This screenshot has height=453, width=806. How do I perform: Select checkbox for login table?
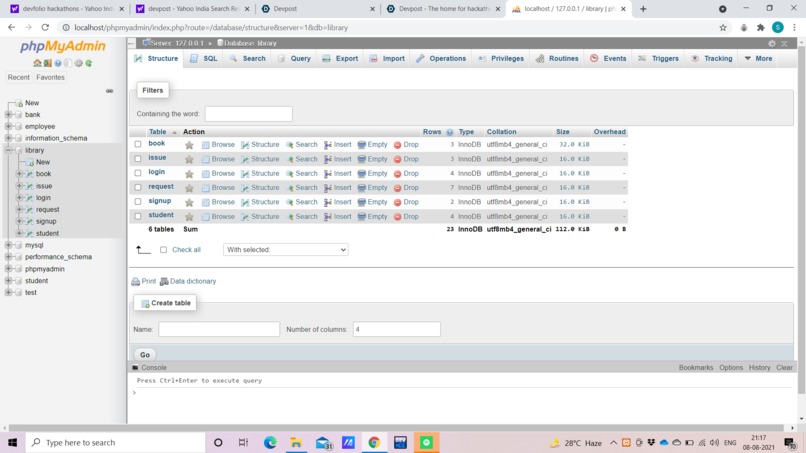(x=138, y=173)
